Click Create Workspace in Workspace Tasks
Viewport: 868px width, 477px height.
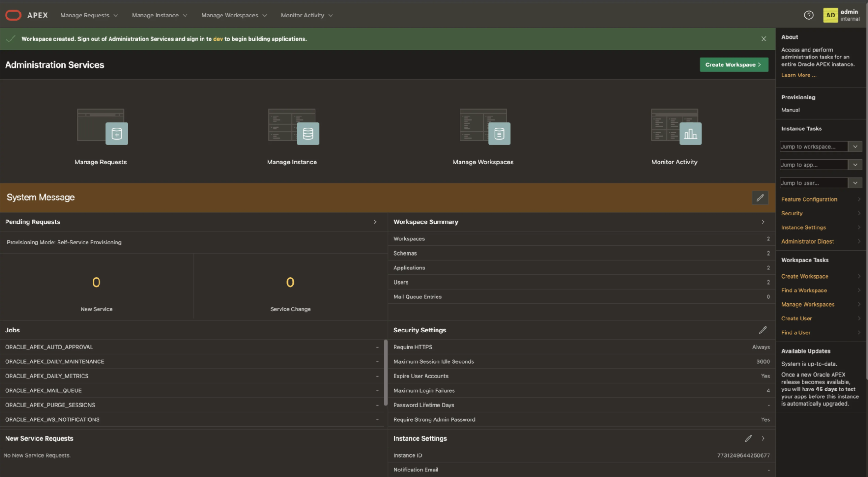[804, 276]
